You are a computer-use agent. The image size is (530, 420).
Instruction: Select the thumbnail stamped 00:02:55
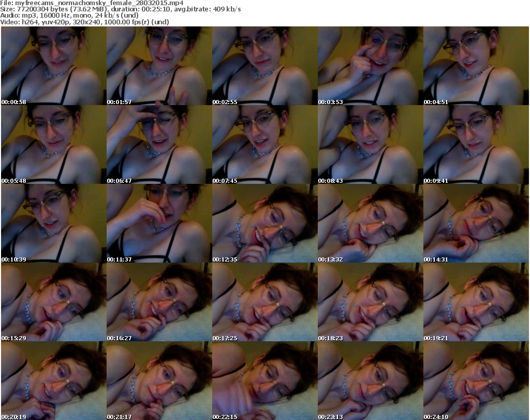tap(264, 66)
